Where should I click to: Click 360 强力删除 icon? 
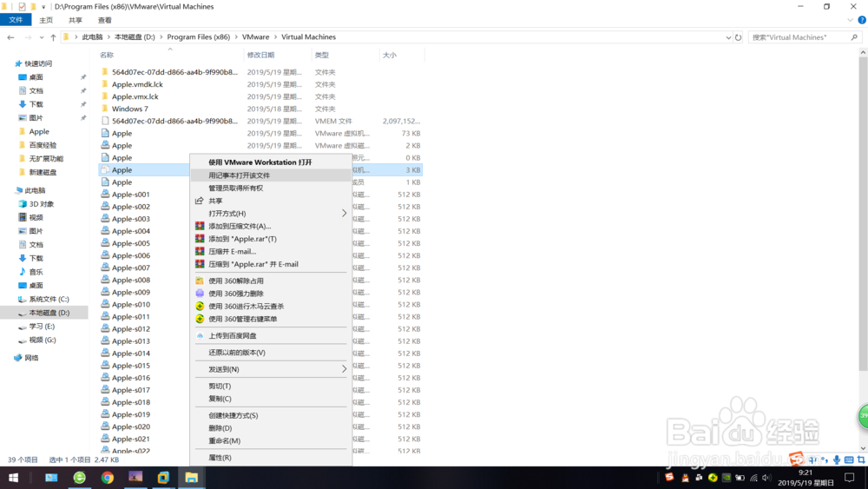[x=200, y=294]
